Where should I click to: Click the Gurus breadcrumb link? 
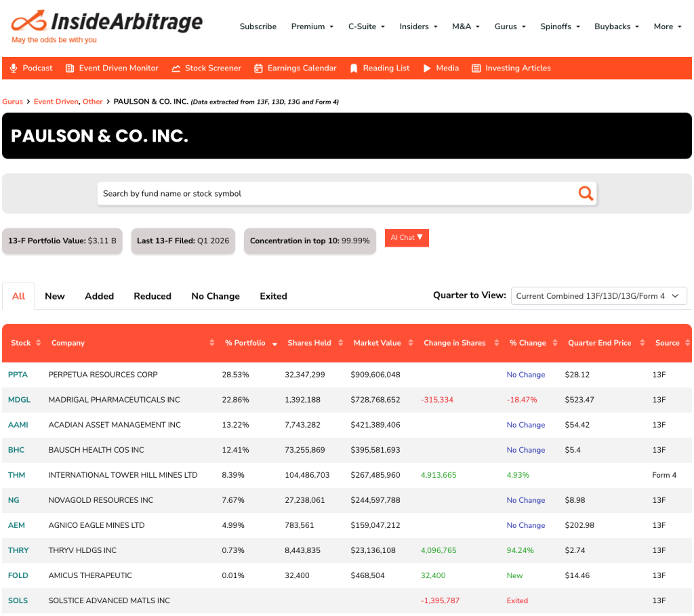(12, 102)
